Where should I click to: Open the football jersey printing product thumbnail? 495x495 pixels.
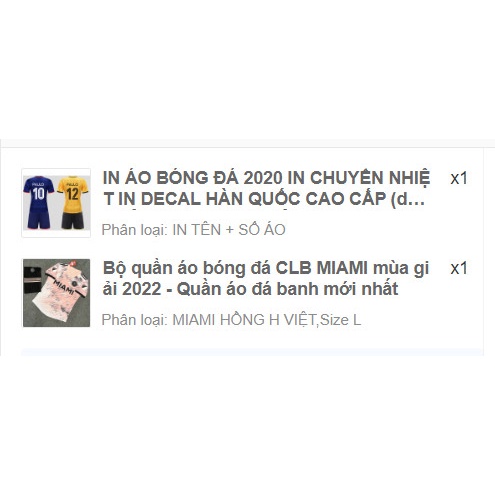coord(56,203)
